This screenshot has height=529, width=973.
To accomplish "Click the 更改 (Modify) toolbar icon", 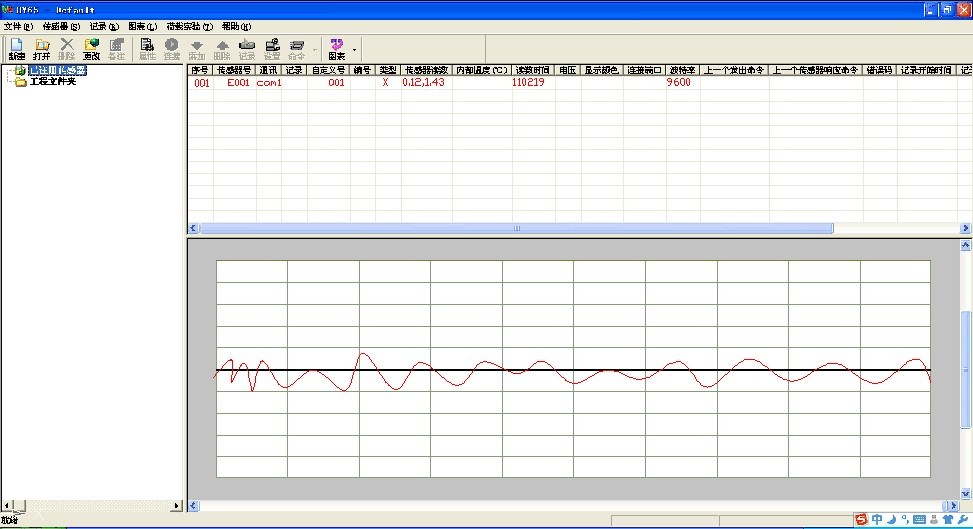I will click(x=91, y=49).
